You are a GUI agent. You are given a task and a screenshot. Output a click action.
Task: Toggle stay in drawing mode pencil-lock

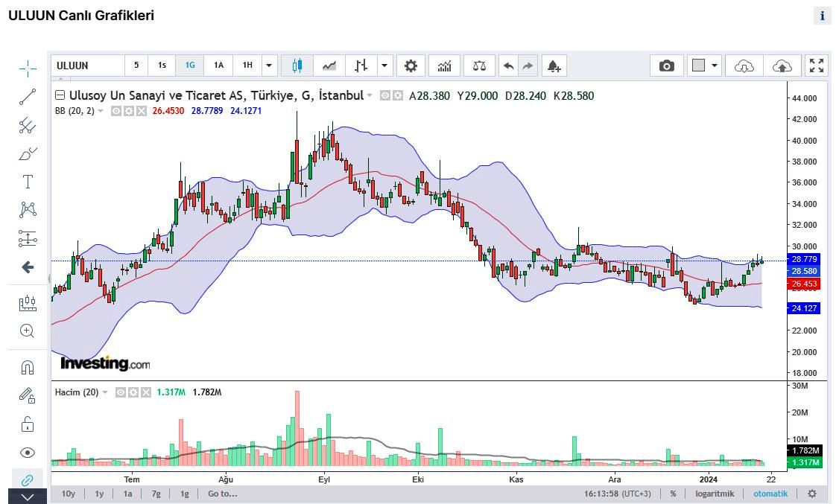[x=28, y=395]
